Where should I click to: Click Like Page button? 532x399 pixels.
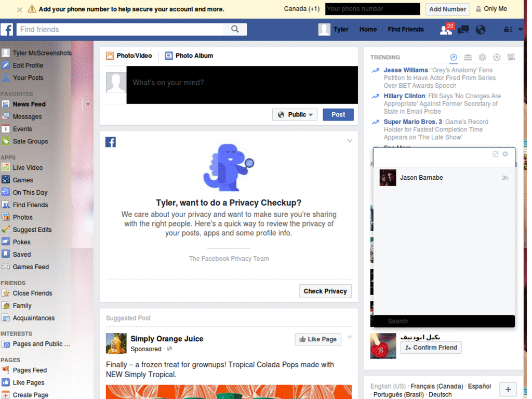(318, 339)
